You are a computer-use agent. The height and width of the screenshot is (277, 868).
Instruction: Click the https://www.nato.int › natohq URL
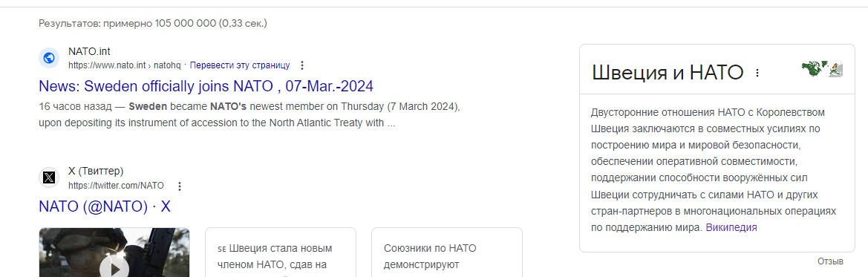[x=125, y=65]
